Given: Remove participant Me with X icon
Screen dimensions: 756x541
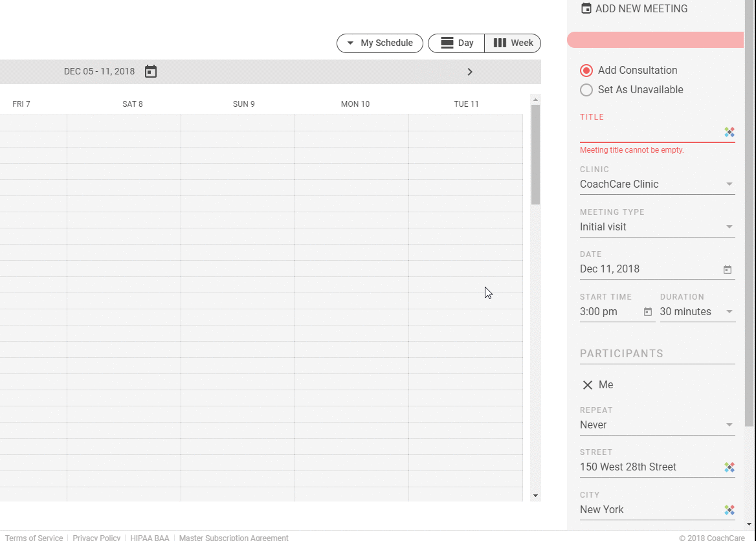Looking at the screenshot, I should pos(588,385).
